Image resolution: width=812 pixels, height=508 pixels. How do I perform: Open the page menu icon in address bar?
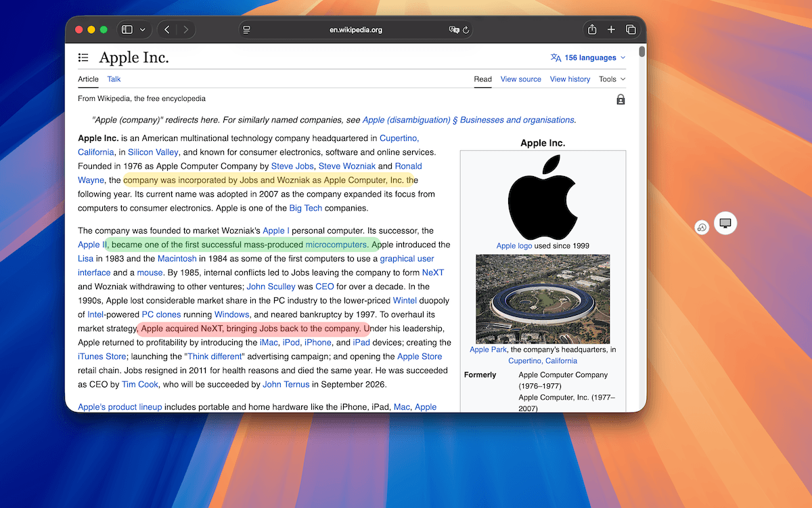coord(247,30)
